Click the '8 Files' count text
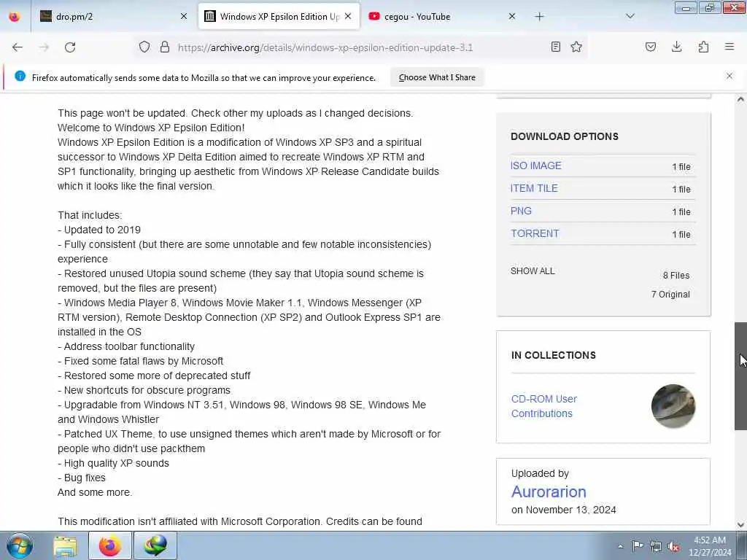747x560 pixels. click(676, 275)
